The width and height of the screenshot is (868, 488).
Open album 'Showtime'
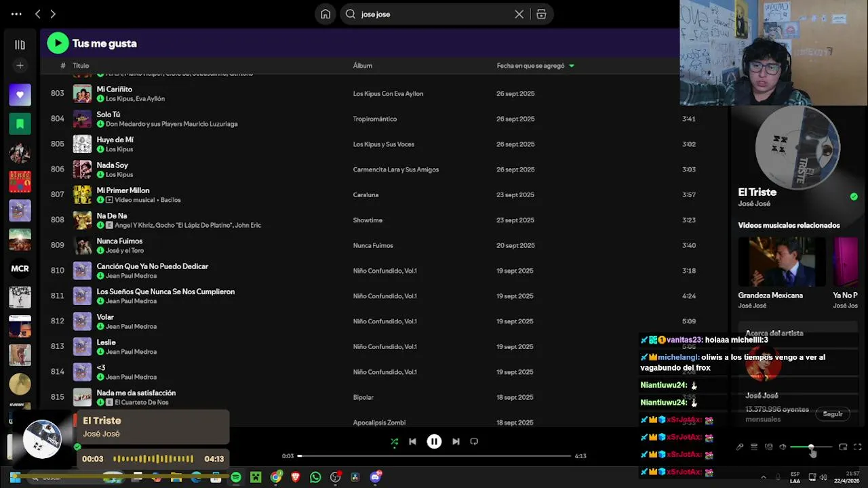[368, 220]
